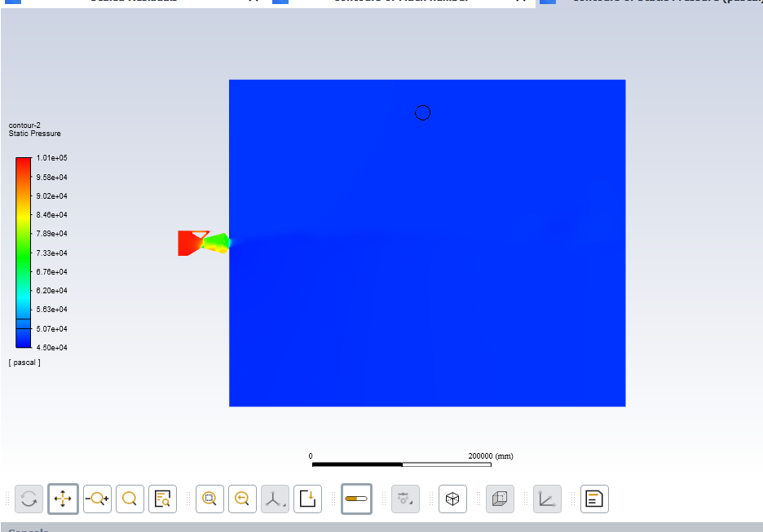Toggle the ruler display button
The image size is (763, 532).
[x=357, y=499]
